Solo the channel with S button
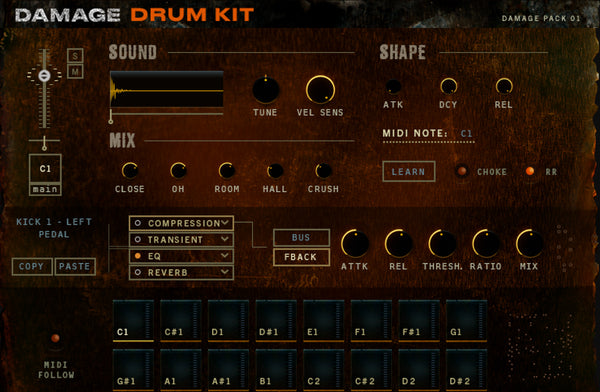Image resolution: width=600 pixels, height=392 pixels. pyautogui.click(x=75, y=56)
